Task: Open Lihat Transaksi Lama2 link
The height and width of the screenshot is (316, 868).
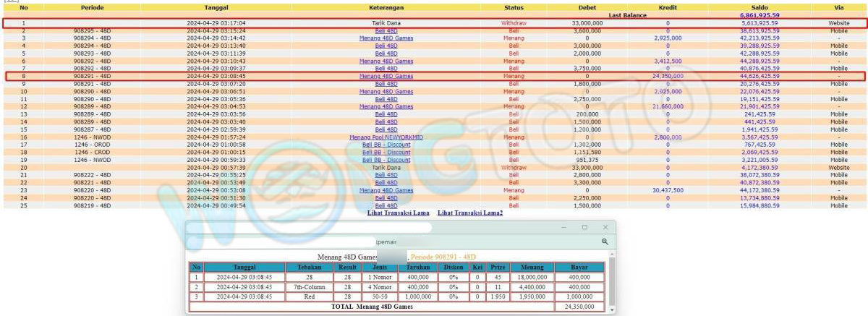Action: coord(470,213)
